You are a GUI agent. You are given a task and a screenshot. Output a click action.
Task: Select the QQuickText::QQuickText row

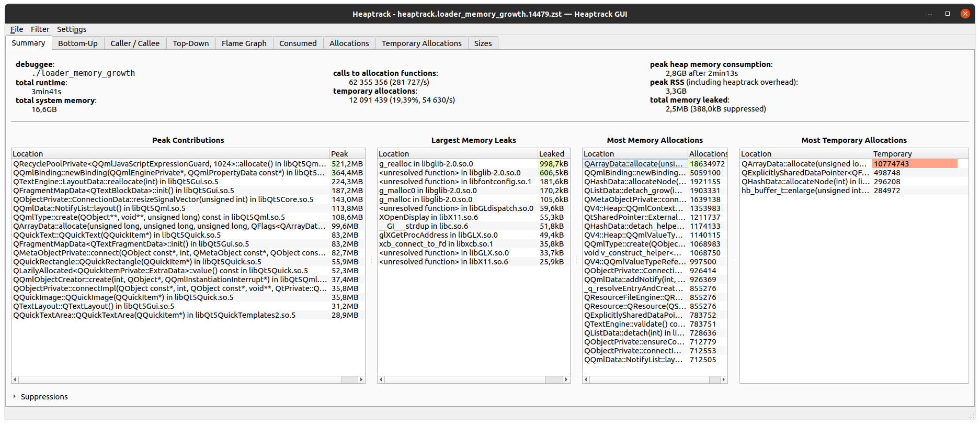[188, 235]
